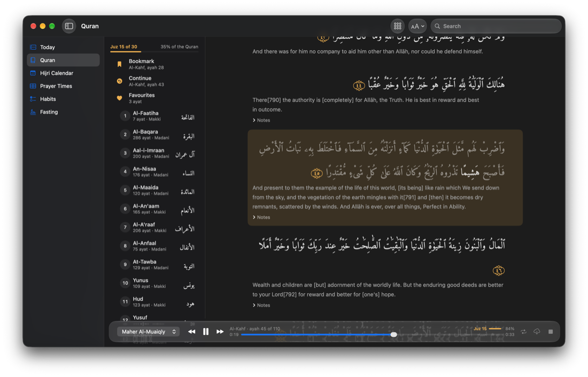
Task: Click the audio progress slider knob
Action: coord(394,335)
